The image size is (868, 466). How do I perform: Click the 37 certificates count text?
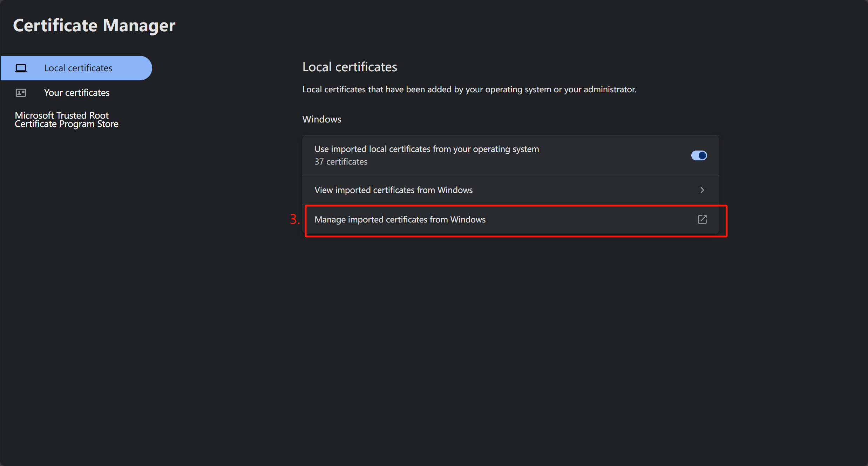click(x=341, y=162)
